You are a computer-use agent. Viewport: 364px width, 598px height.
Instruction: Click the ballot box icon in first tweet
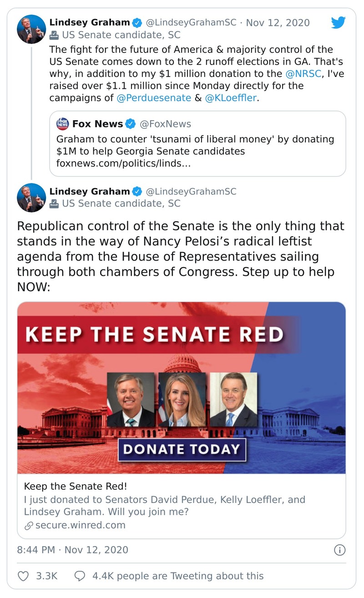pyautogui.click(x=54, y=35)
